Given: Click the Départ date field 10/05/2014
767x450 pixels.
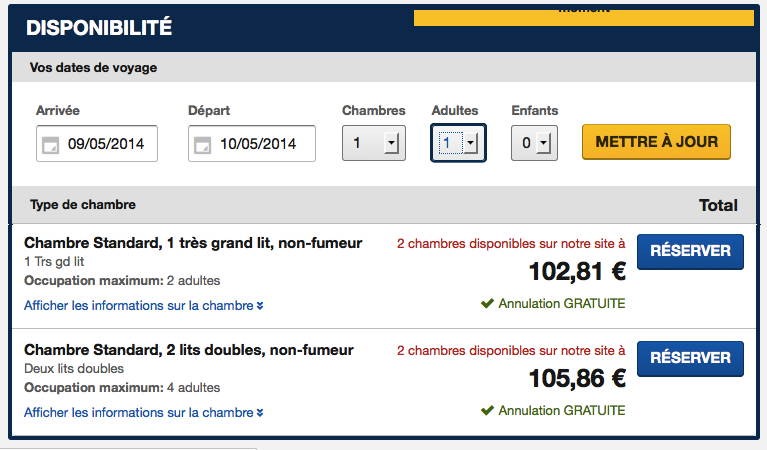Looking at the screenshot, I should (258, 144).
